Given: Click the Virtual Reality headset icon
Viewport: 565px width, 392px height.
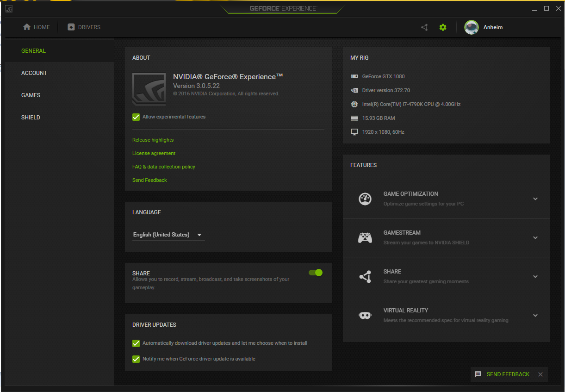Looking at the screenshot, I should 365,316.
